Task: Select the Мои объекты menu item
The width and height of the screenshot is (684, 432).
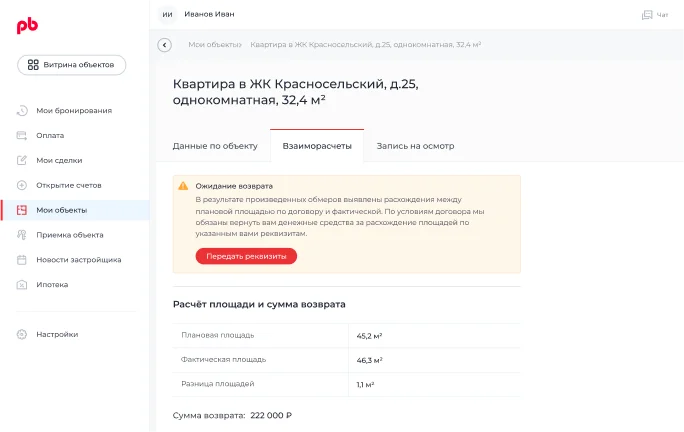Action: [62, 210]
